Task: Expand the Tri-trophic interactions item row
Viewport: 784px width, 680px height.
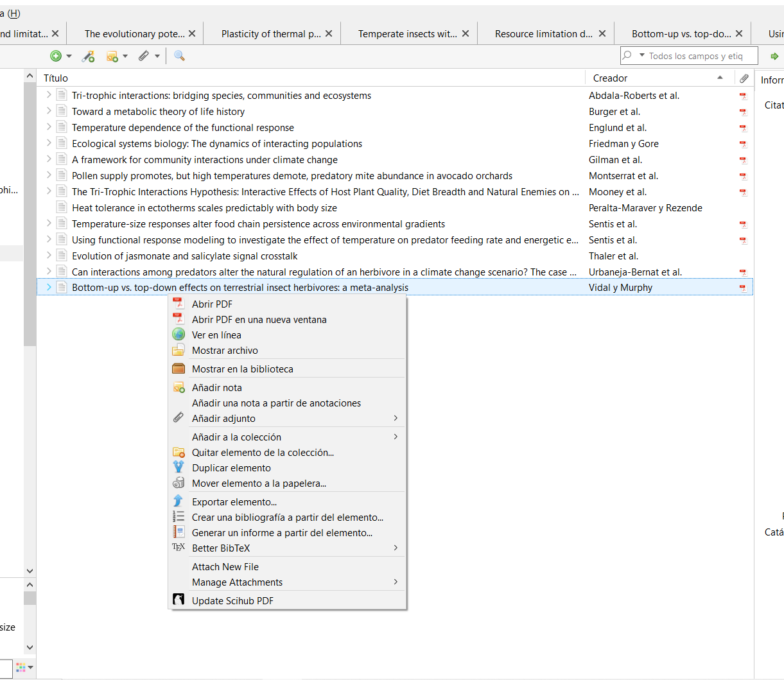Action: click(x=49, y=95)
